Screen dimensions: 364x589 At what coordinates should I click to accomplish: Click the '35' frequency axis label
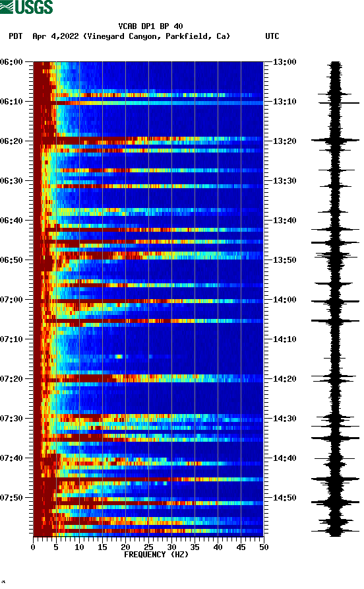click(x=195, y=547)
